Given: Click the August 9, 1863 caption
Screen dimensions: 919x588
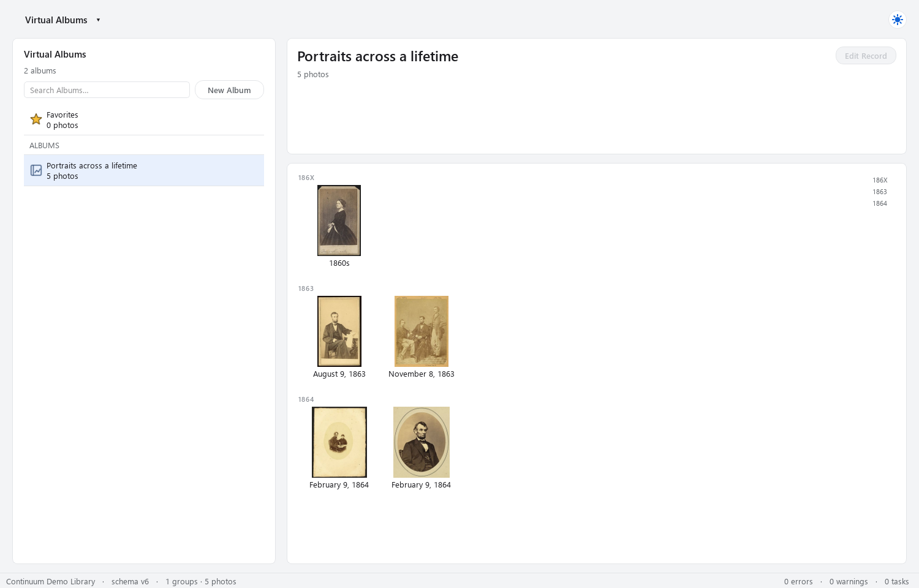Looking at the screenshot, I should pyautogui.click(x=339, y=374).
